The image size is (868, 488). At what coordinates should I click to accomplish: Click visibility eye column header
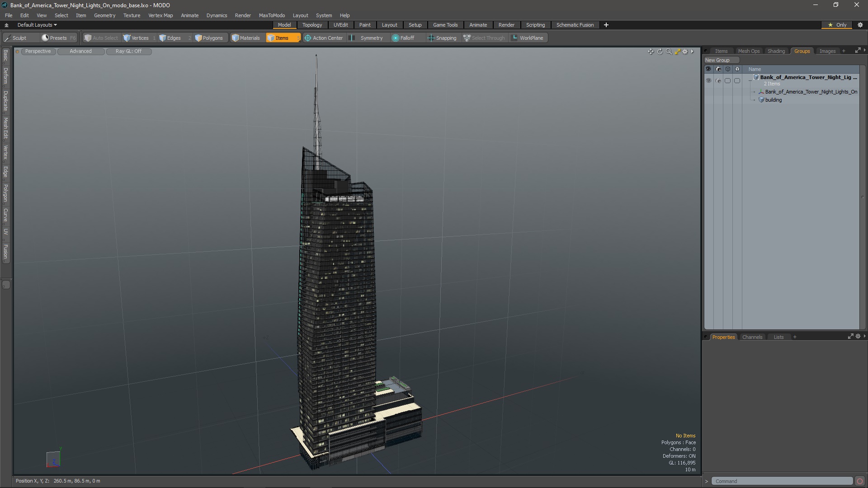708,69
